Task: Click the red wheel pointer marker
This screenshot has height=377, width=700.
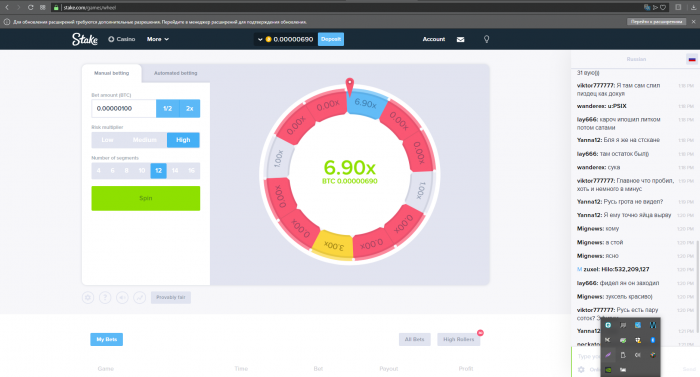Action: [x=350, y=87]
